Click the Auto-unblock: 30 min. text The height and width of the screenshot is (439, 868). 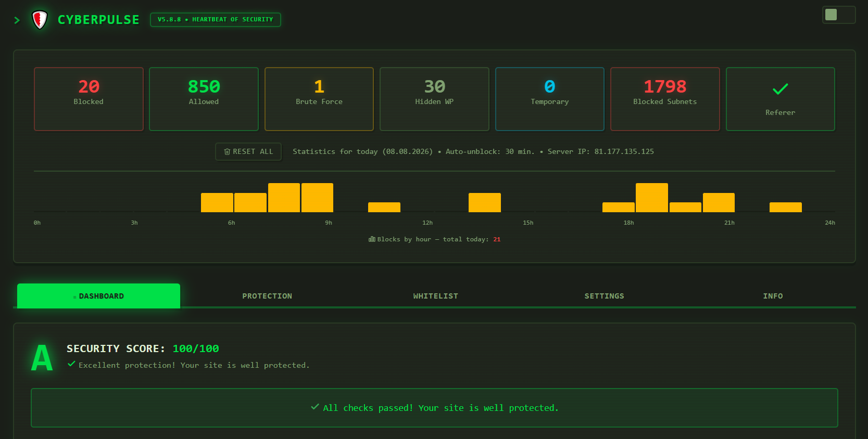pyautogui.click(x=490, y=151)
